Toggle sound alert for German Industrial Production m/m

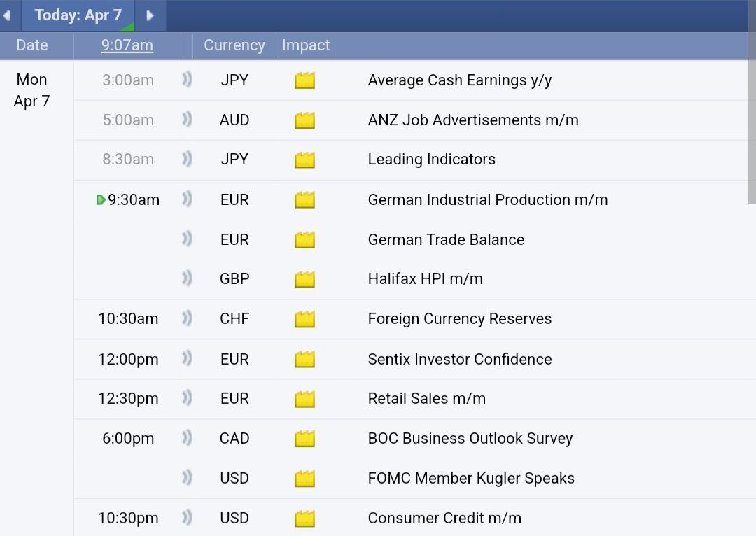[187, 199]
